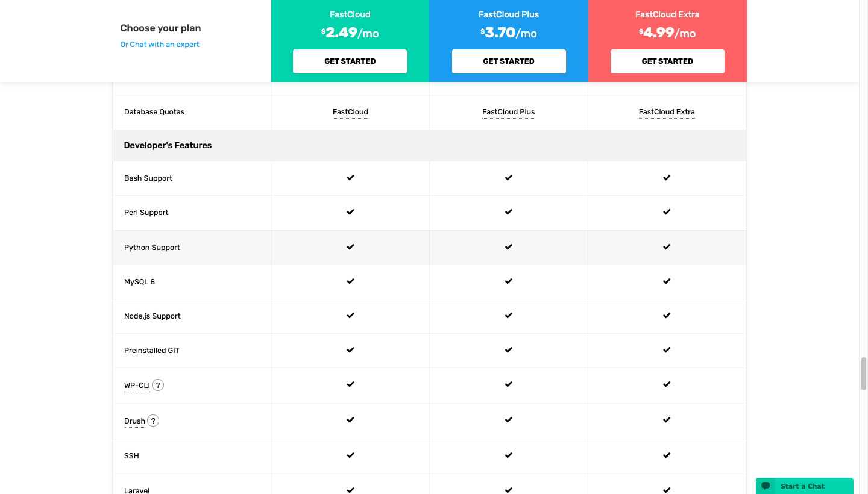
Task: Click the Laravel row label
Action: coord(137,490)
